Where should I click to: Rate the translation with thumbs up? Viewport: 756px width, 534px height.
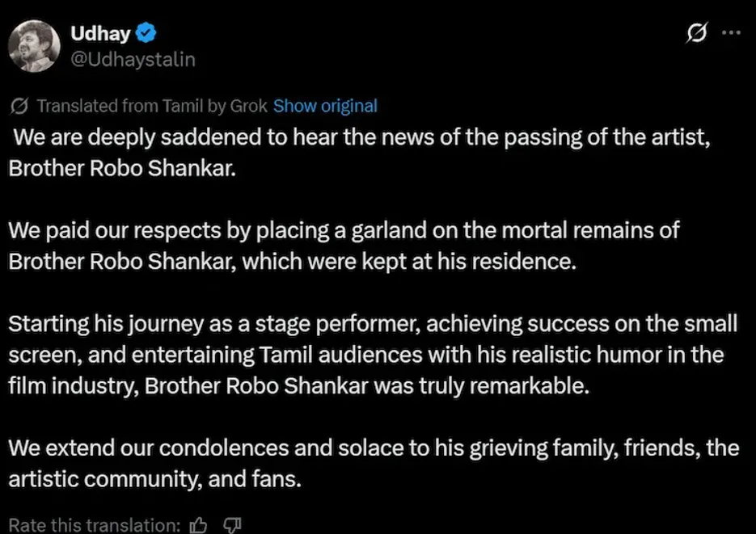197,525
